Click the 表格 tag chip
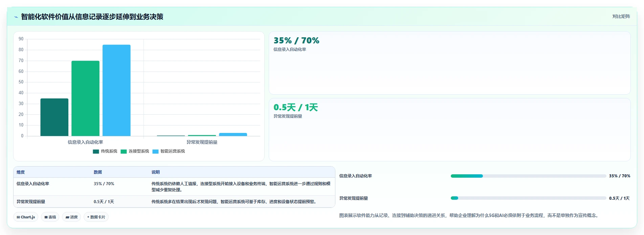 click(x=50, y=217)
